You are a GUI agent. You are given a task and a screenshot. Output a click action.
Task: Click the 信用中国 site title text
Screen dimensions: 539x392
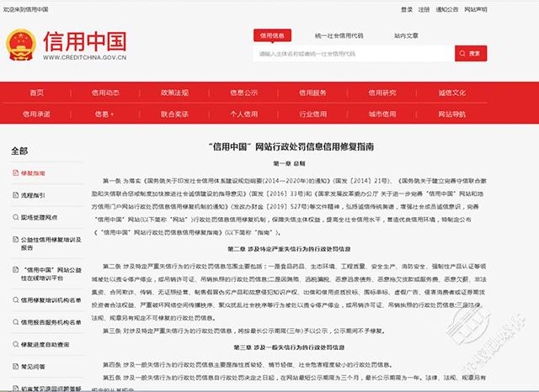[85, 41]
